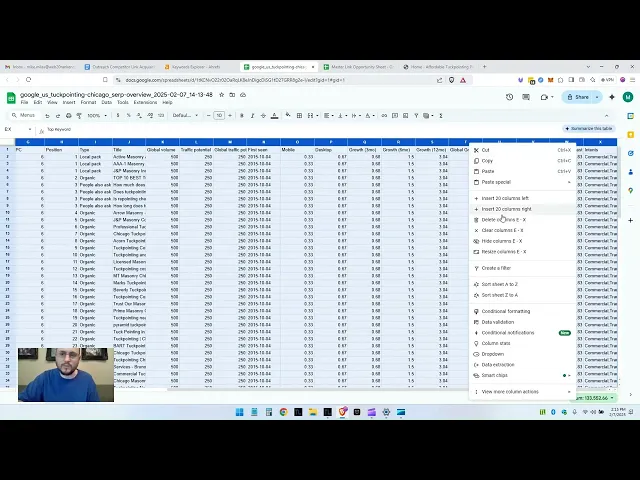Viewport: 640px width, 480px height.
Task: Switch to Master Link Opportunity Sheet tab
Action: coord(359,67)
